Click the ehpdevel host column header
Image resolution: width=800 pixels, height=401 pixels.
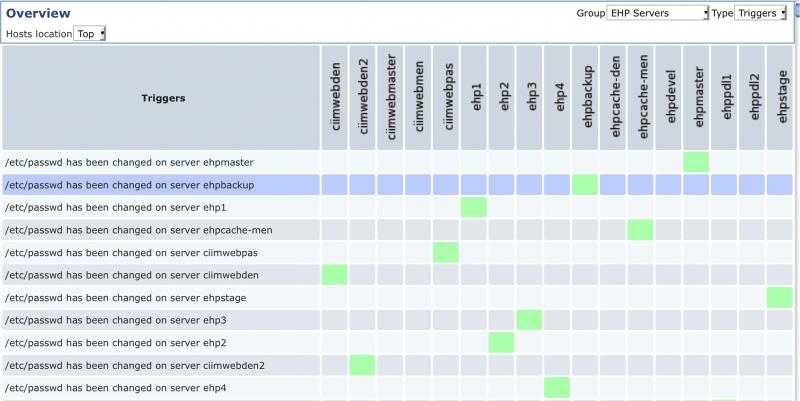pos(668,98)
